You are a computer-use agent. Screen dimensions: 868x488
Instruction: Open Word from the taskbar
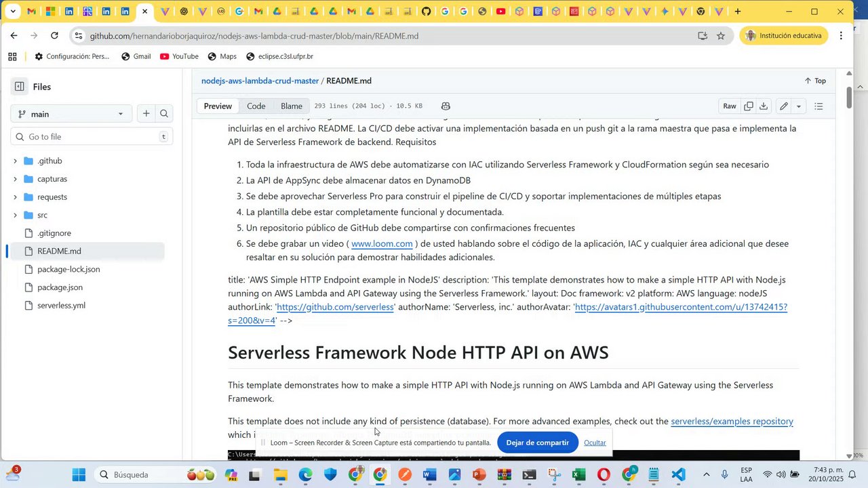429,475
